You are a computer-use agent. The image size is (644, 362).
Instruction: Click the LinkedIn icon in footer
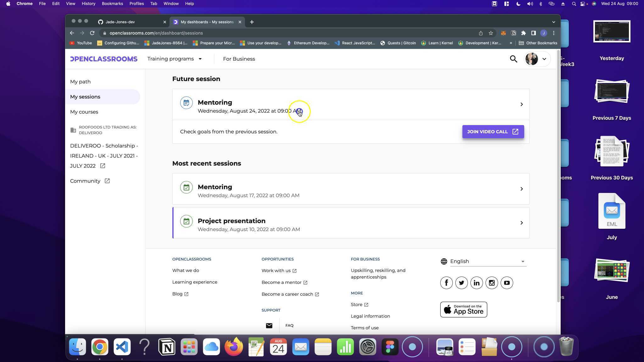476,283
